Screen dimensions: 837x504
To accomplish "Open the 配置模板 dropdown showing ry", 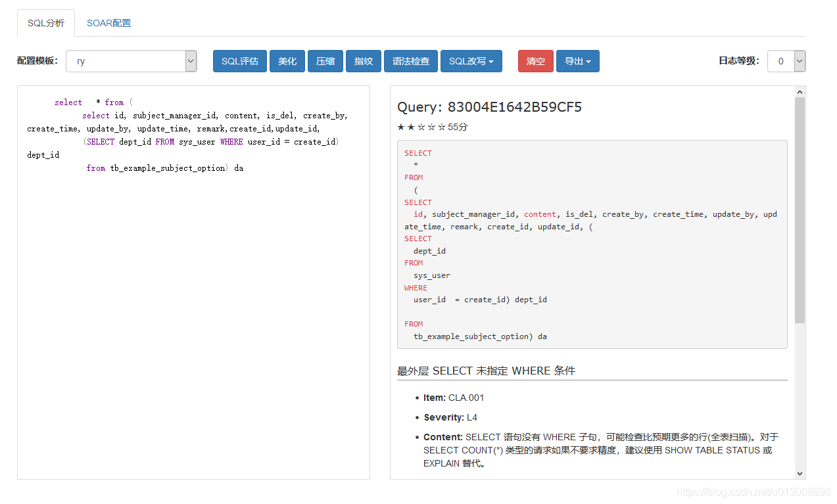I will 132,61.
